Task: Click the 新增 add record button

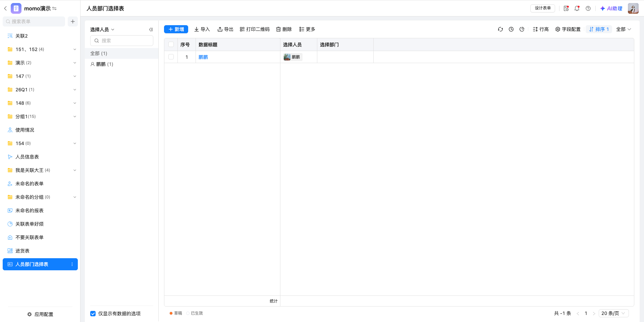Action: [x=176, y=29]
